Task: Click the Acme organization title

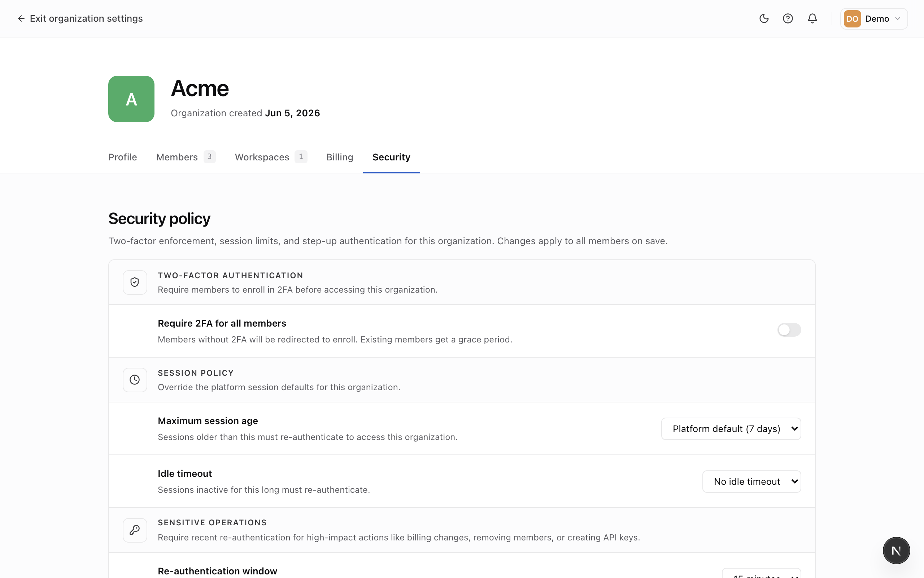Action: tap(200, 88)
